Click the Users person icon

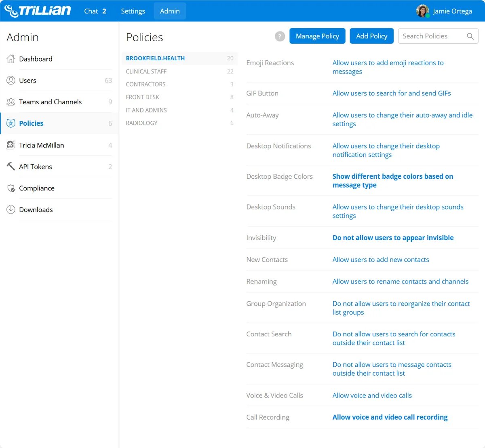[11, 80]
